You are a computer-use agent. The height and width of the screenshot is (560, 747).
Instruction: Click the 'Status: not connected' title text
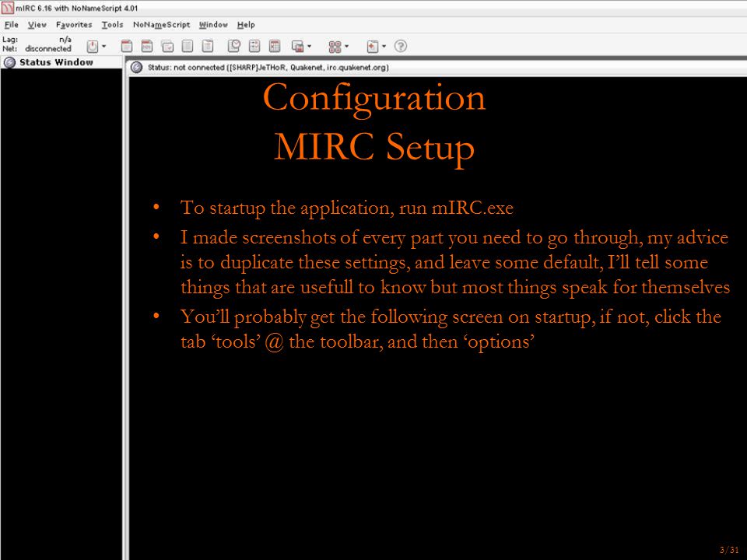268,68
